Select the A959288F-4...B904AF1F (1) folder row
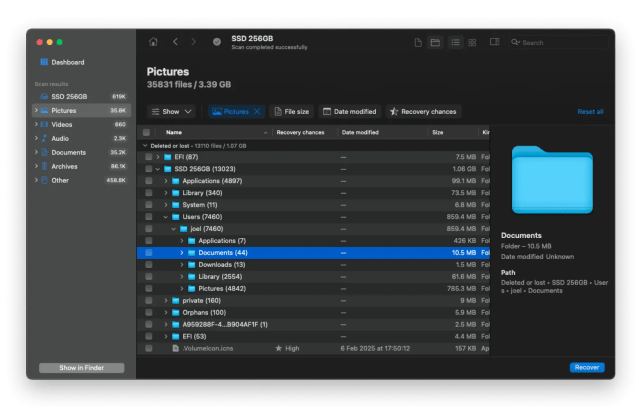639x417 pixels. pos(313,324)
